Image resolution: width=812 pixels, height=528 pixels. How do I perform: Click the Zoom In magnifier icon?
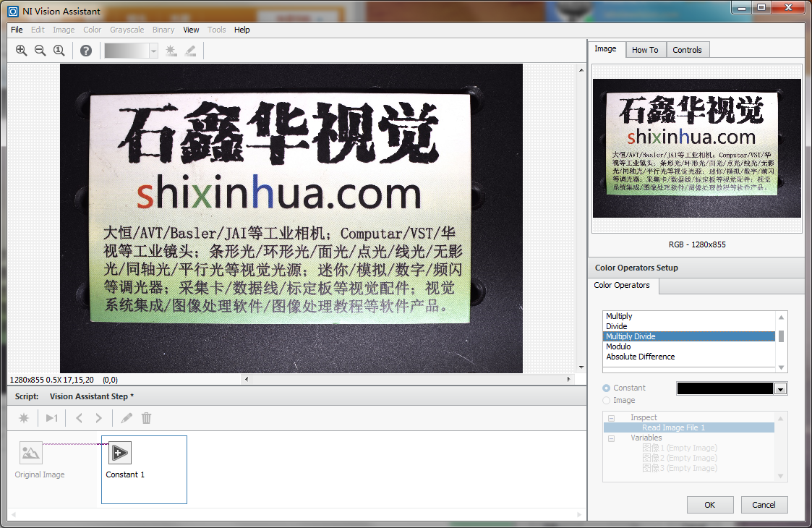pyautogui.click(x=21, y=50)
